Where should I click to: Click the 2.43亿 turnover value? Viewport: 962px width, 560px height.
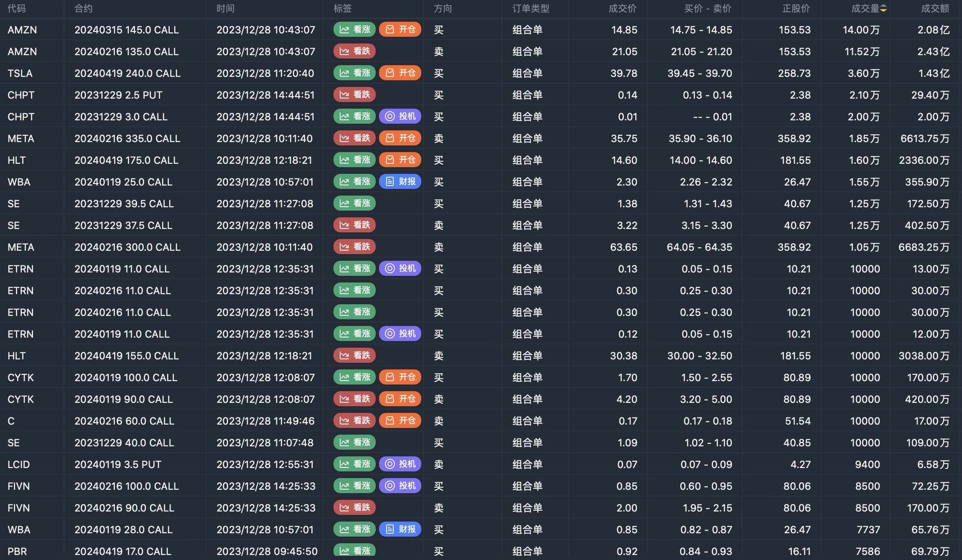pos(934,51)
